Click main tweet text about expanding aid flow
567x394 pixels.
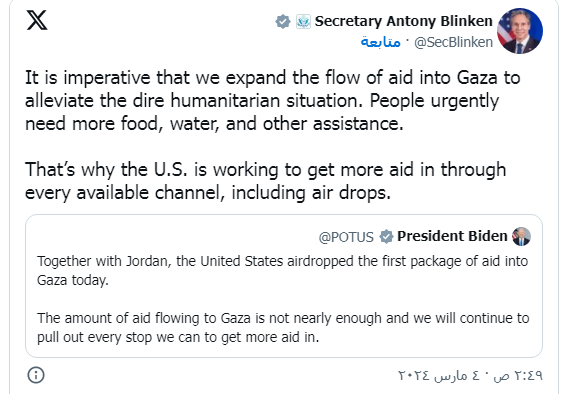(273, 100)
